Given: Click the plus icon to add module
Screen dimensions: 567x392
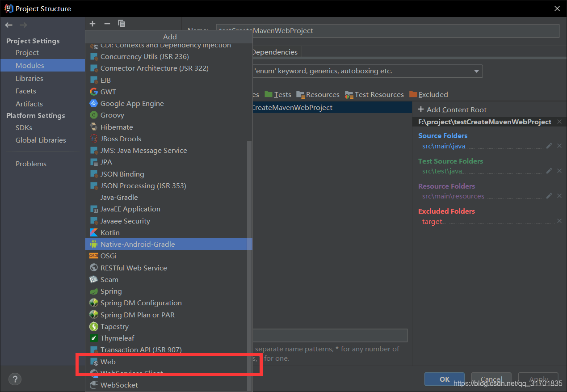Looking at the screenshot, I should click(92, 24).
